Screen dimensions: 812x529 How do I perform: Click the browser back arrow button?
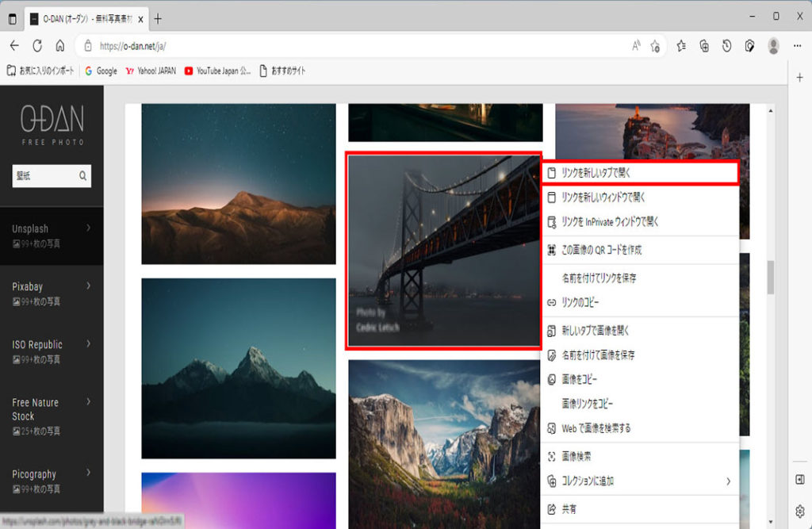click(14, 46)
